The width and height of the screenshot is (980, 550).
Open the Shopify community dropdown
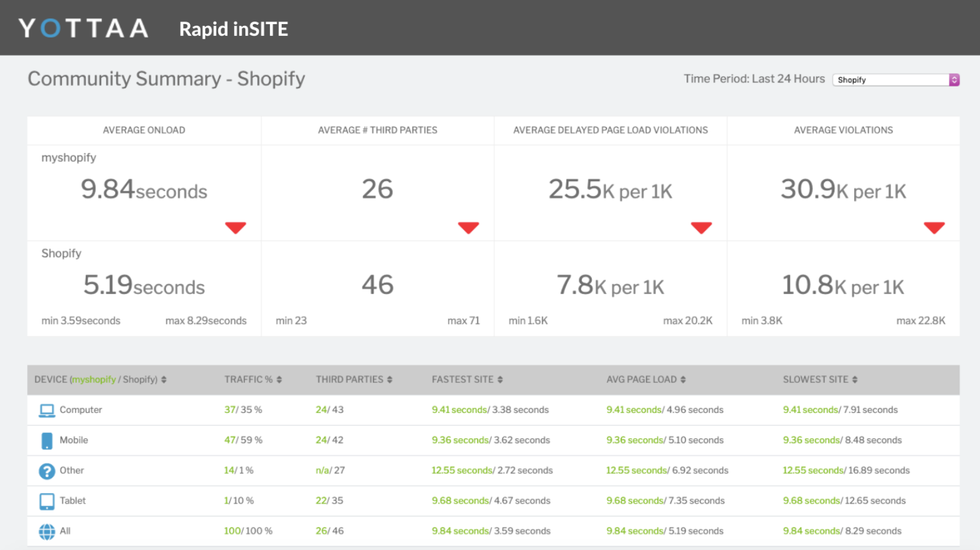click(896, 79)
